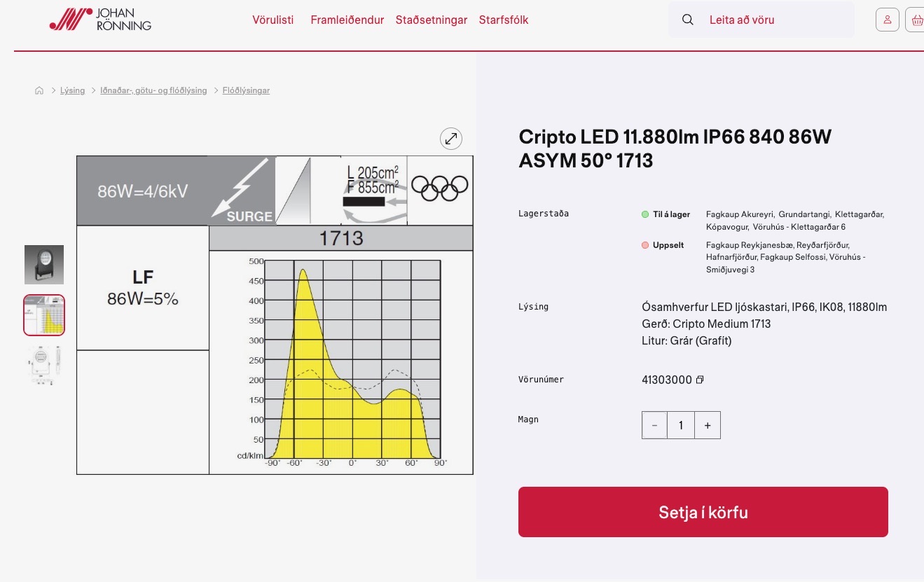Image resolution: width=924 pixels, height=582 pixels.
Task: Focus the 'Leita að vöru' search field
Action: click(x=761, y=20)
